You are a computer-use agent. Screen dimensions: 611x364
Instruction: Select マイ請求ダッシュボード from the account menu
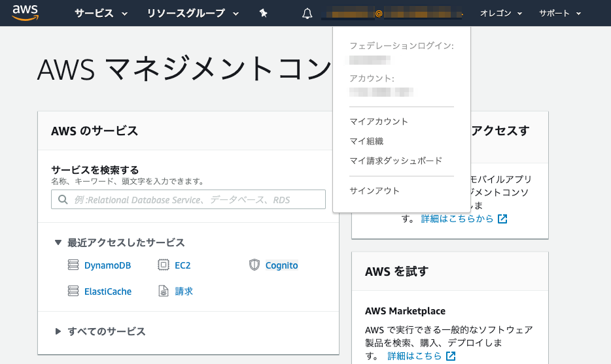pyautogui.click(x=396, y=160)
